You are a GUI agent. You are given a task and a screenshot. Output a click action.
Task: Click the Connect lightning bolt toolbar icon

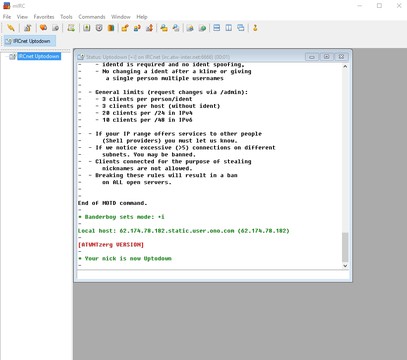tap(11, 28)
